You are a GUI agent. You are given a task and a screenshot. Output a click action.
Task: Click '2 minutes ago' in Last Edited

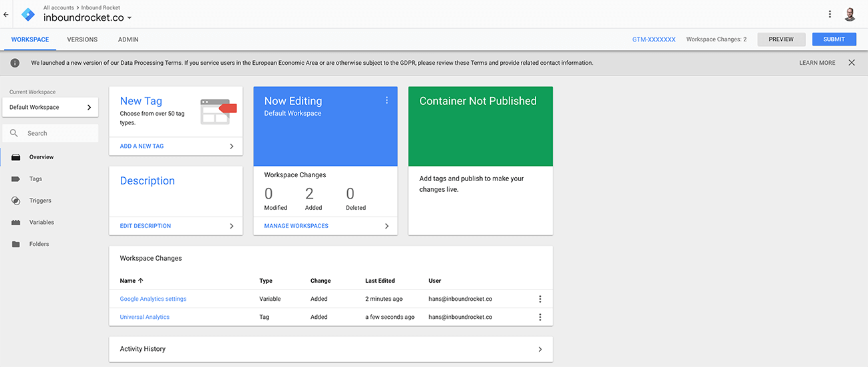point(384,299)
